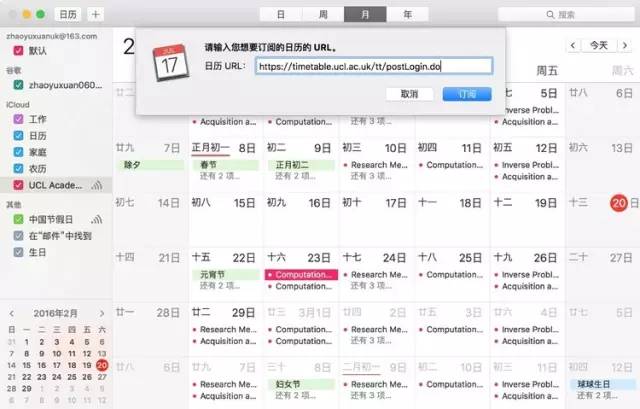Click the 日历 URL text field
Screen dimensions: 640x409
pyautogui.click(x=372, y=65)
